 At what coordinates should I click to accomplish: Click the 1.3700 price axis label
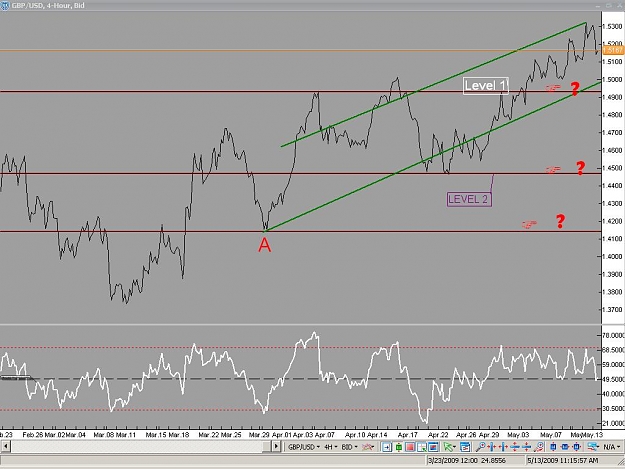[x=613, y=309]
